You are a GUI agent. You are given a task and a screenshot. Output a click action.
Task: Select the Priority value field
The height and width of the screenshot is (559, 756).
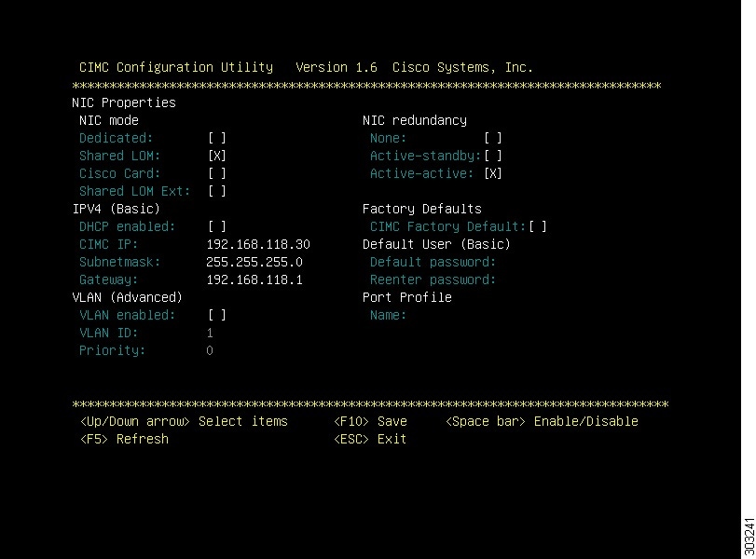click(210, 351)
